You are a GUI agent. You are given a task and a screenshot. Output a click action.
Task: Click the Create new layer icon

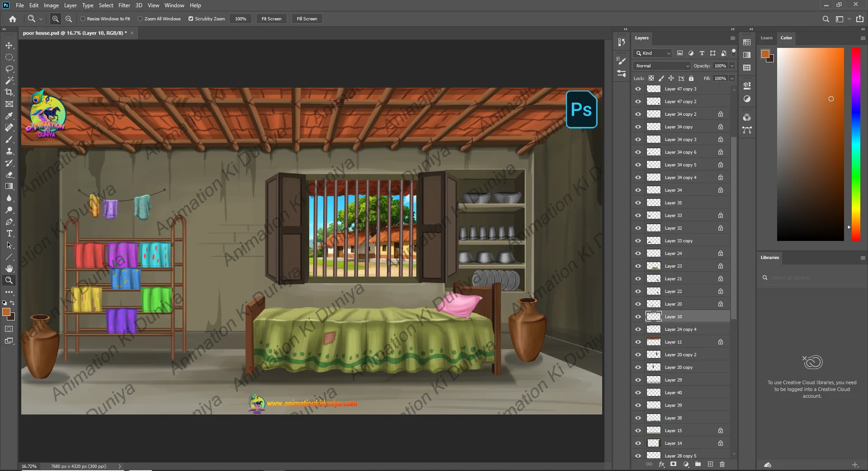pyautogui.click(x=710, y=464)
